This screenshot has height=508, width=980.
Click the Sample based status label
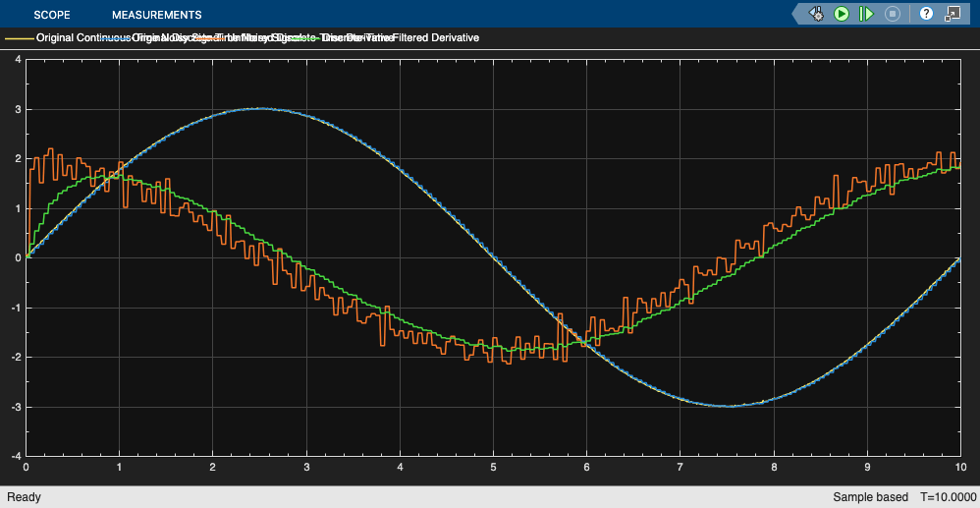(x=871, y=497)
